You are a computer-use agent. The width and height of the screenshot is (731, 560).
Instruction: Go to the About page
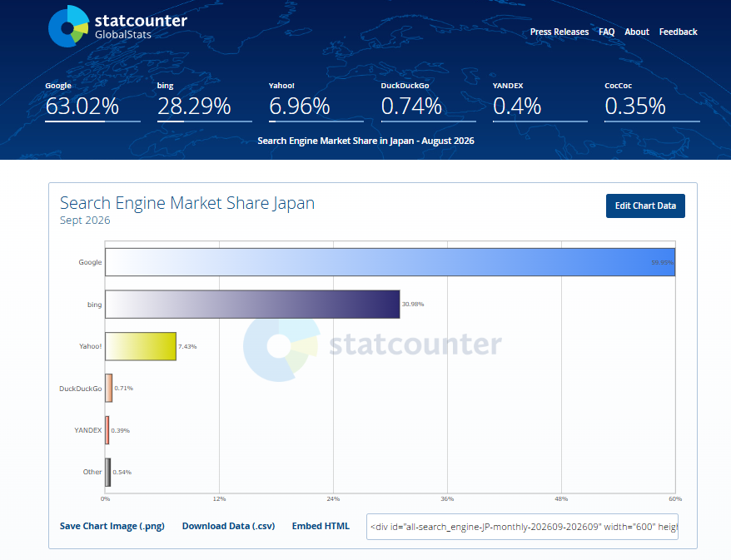636,32
